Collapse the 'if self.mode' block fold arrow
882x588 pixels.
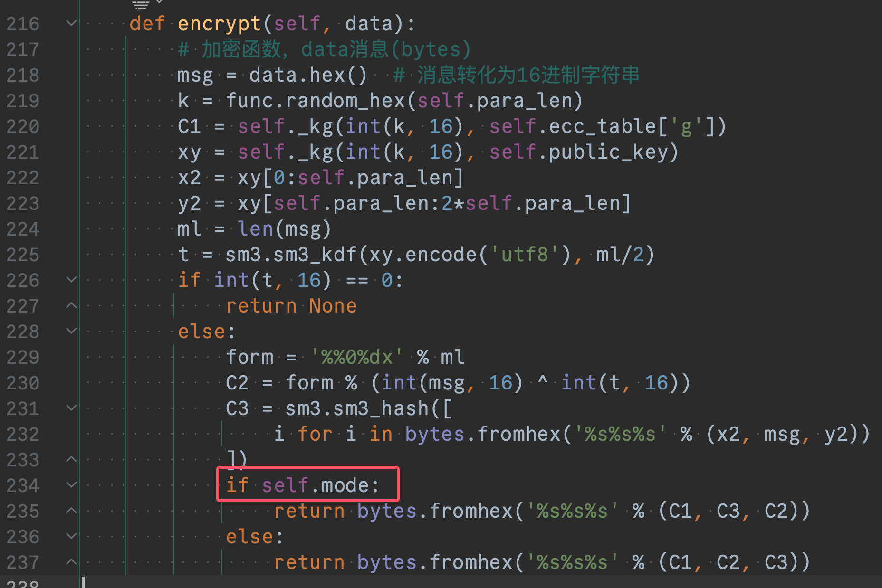[x=71, y=484]
